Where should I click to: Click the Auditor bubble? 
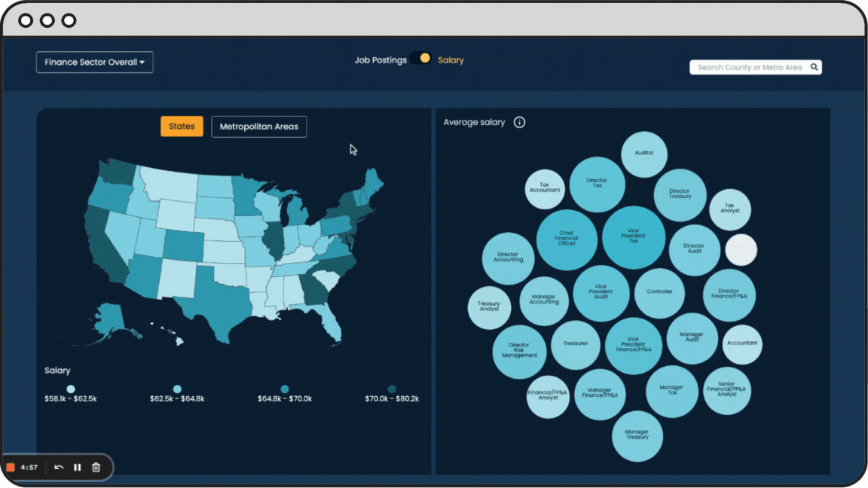[644, 154]
